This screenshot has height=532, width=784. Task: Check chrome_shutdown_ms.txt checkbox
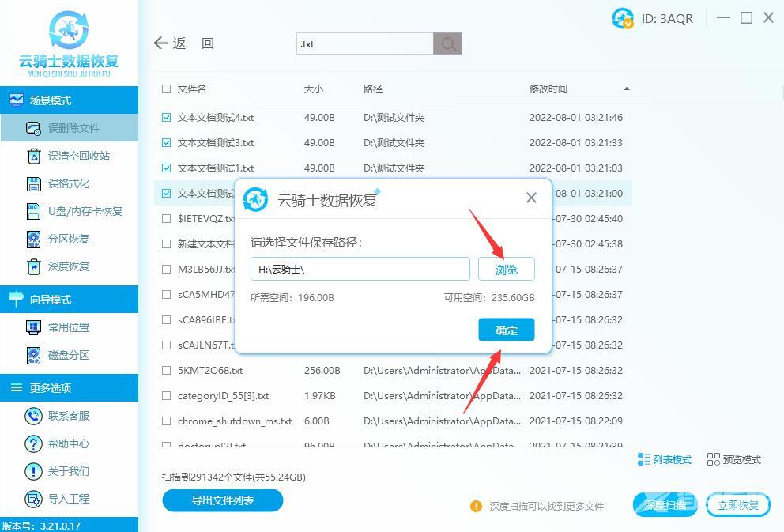[x=167, y=421]
